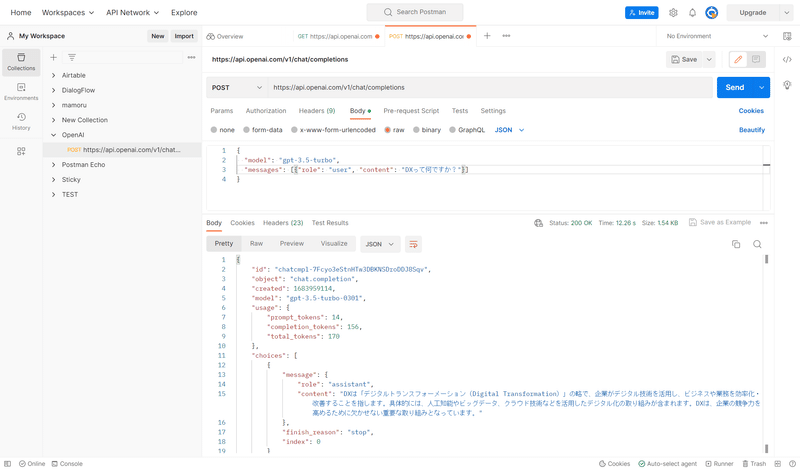Open the request body JSON format dropdown
This screenshot has height=470, width=800.
point(509,130)
